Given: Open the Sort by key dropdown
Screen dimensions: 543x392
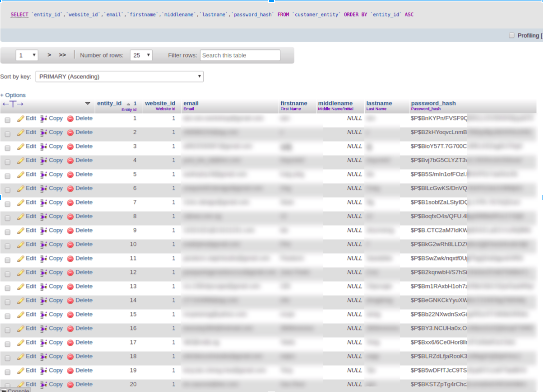Looking at the screenshot, I should click(120, 76).
